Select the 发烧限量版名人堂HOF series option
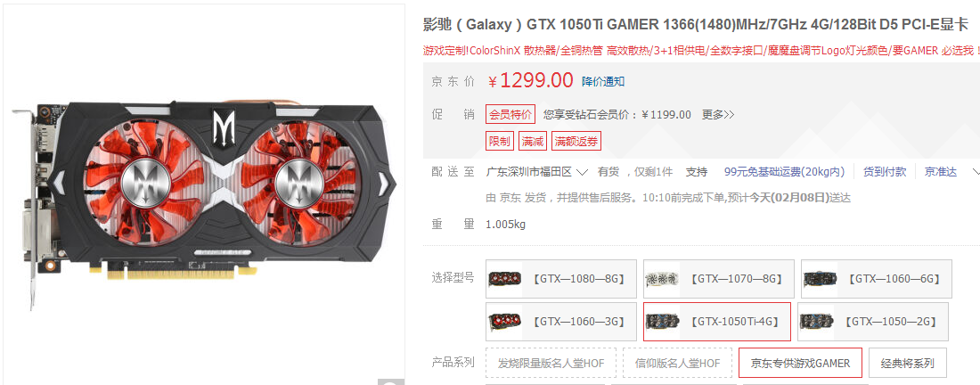Image resolution: width=980 pixels, height=385 pixels. (551, 363)
